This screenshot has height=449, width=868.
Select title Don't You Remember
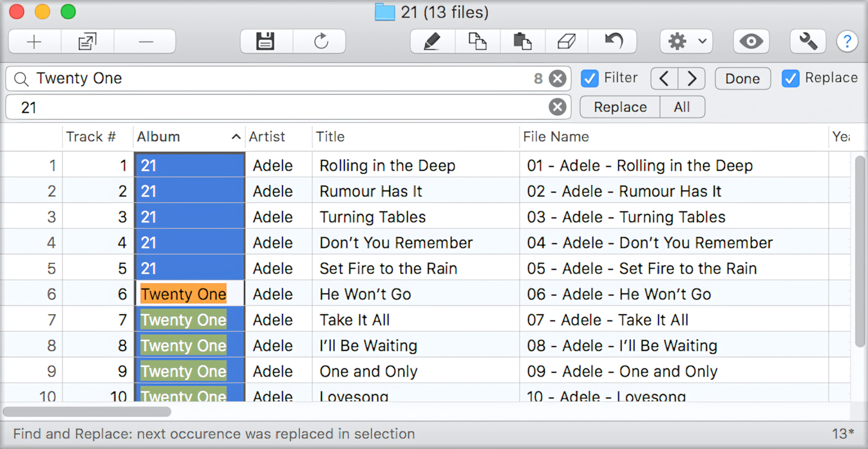[x=396, y=243]
